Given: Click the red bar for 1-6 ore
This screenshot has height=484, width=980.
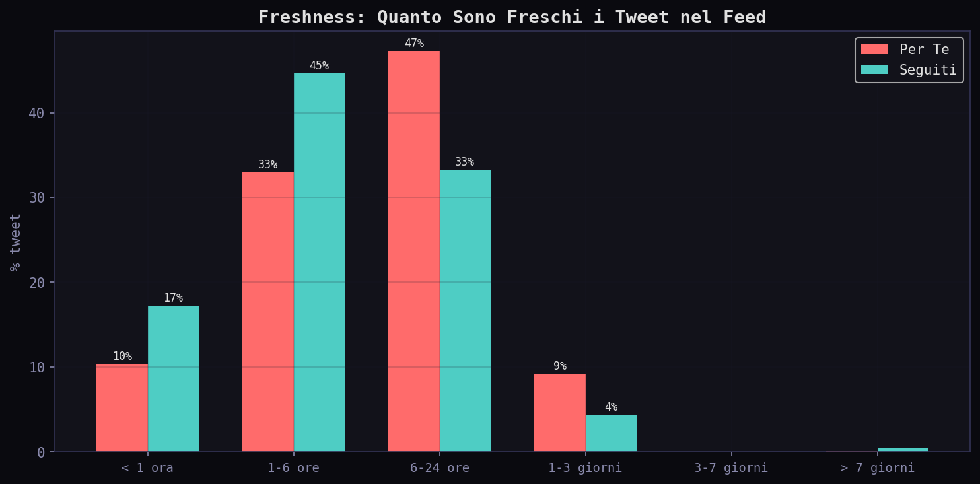Looking at the screenshot, I should pos(268,312).
